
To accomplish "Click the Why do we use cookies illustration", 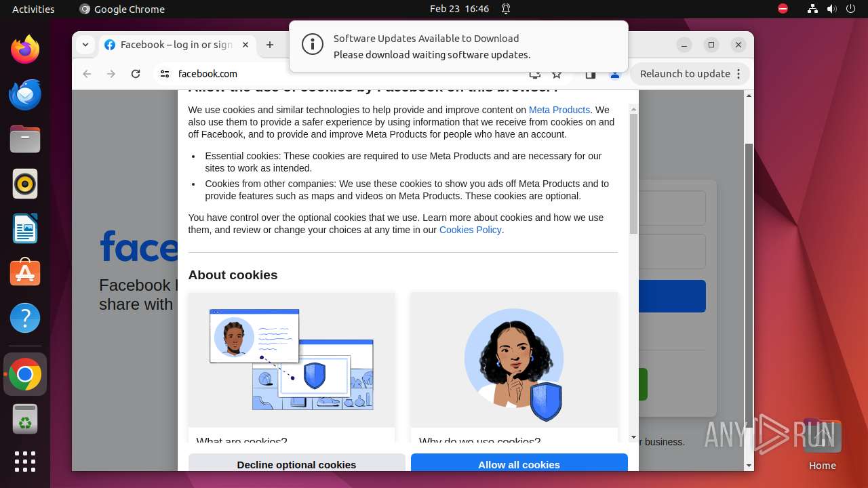I will point(514,359).
